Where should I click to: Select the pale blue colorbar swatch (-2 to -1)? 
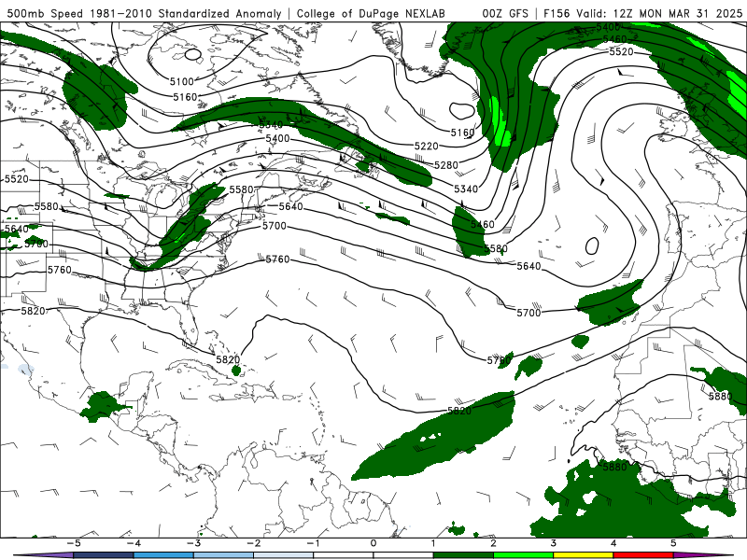(x=284, y=555)
